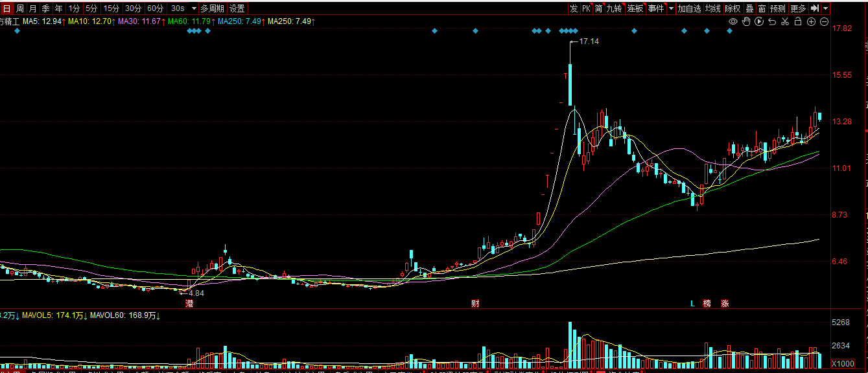Viewport: 868px width, 373px height.
Task: Expand the dropdown arrow after 事件
Action: tap(671, 8)
